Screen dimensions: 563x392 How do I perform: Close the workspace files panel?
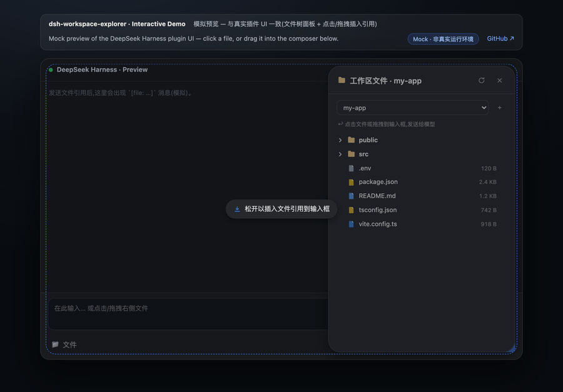pyautogui.click(x=499, y=81)
